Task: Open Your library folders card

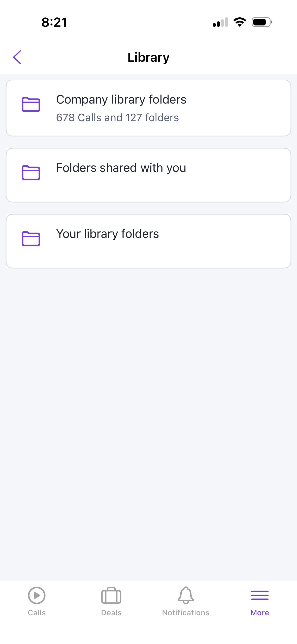Action: 148,241
